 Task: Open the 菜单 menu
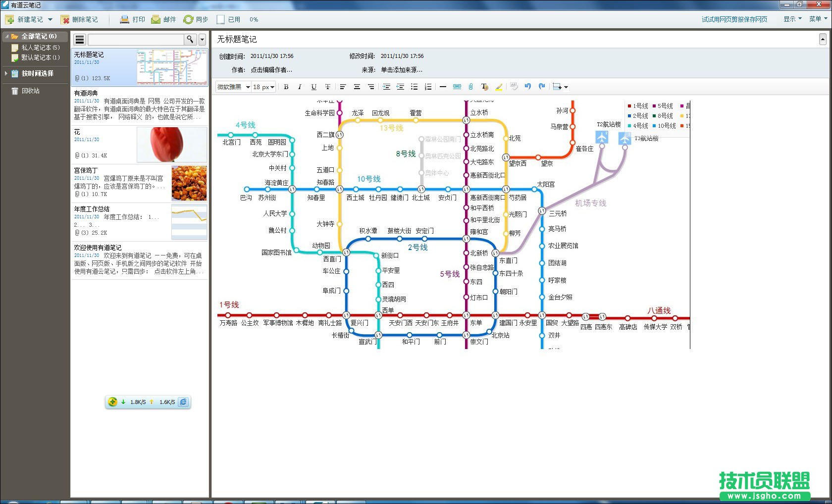818,19
